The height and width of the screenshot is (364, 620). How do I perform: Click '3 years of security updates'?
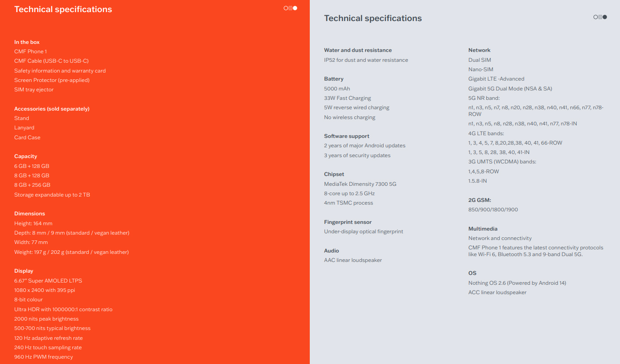[357, 155]
